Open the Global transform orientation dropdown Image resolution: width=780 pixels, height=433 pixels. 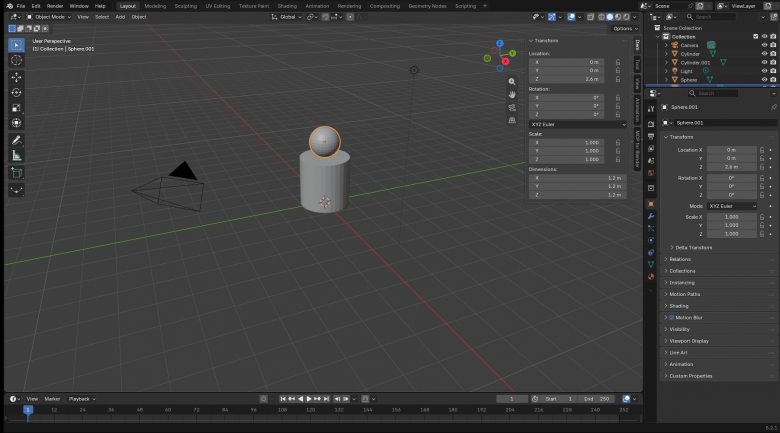click(x=287, y=17)
